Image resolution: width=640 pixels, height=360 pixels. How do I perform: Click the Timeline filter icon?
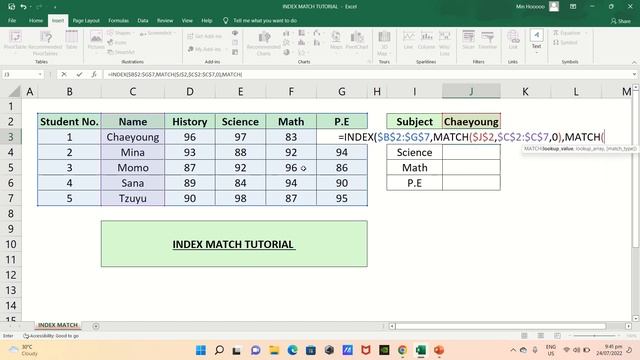487,40
